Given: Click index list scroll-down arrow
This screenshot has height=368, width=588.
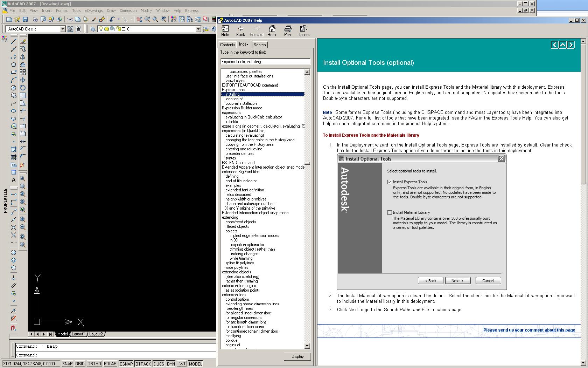Looking at the screenshot, I should click(307, 346).
